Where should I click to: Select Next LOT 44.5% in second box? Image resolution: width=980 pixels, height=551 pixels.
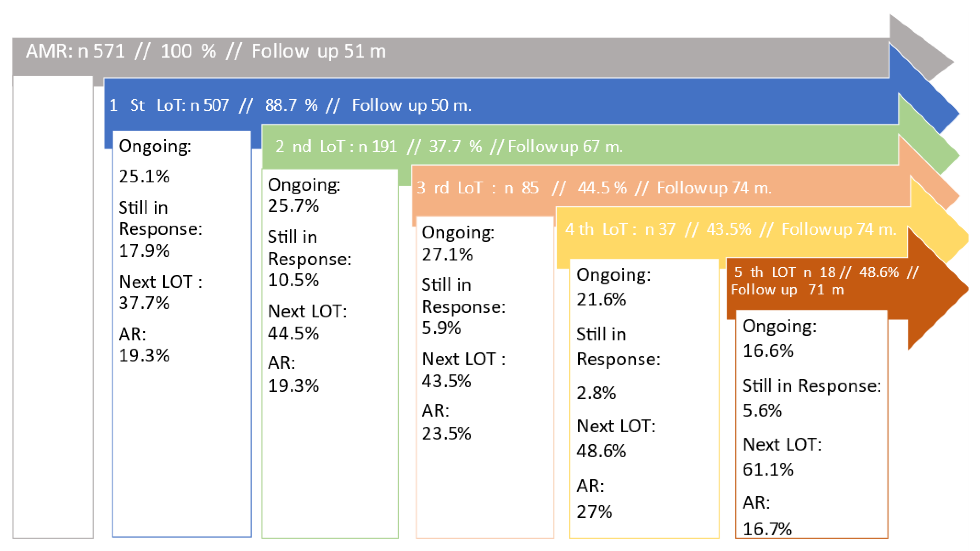(307, 322)
